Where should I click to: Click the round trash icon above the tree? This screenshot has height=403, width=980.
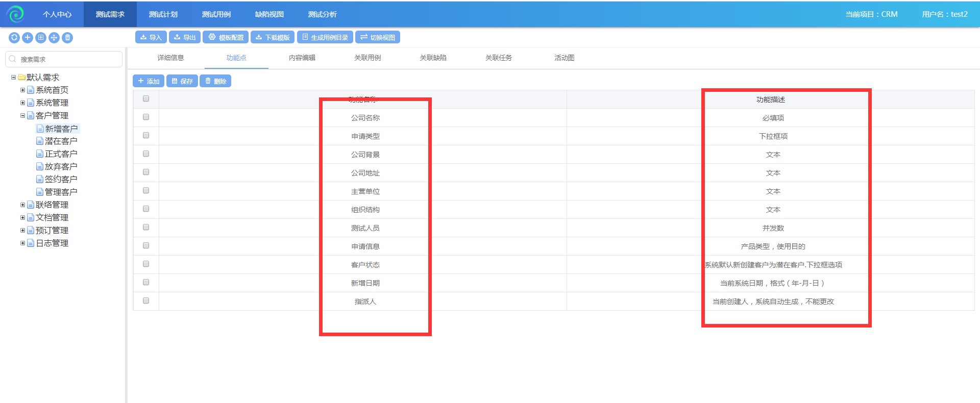click(67, 37)
